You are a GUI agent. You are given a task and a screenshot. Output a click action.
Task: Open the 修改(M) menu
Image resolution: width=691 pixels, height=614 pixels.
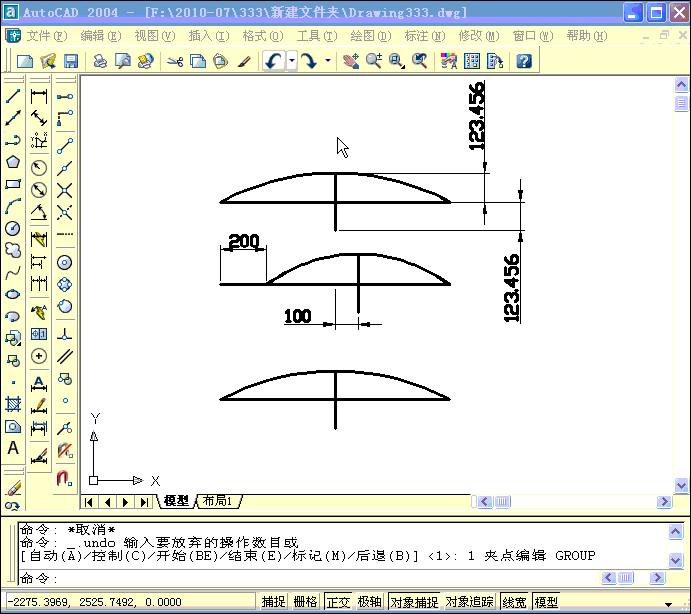(479, 36)
